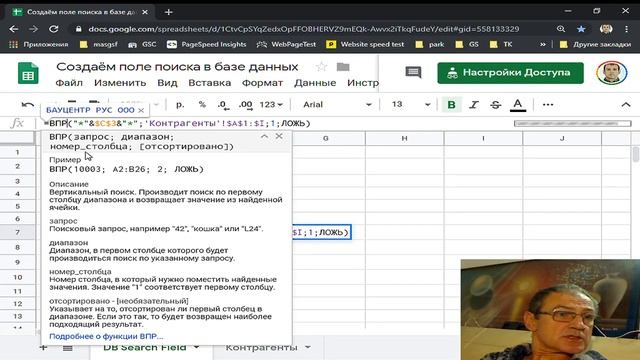Open more number formats 123 dropdown
The width and height of the screenshot is (640, 360).
[271, 104]
